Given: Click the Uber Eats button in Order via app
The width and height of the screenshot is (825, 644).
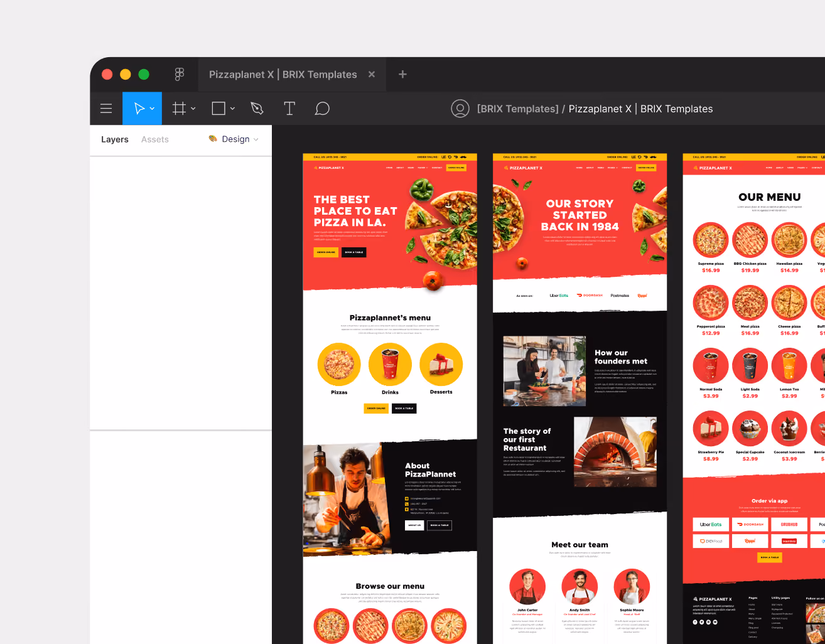Looking at the screenshot, I should (711, 524).
